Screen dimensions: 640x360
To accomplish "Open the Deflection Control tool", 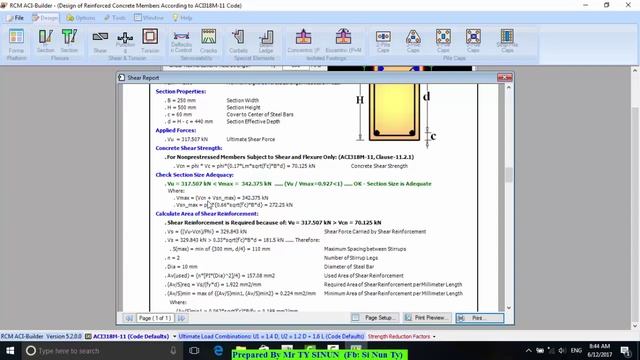I will coord(181,41).
